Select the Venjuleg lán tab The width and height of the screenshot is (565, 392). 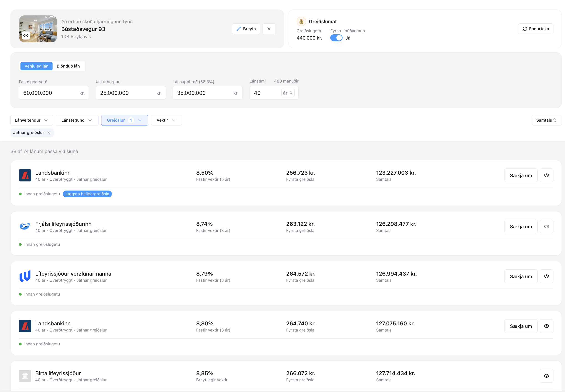click(37, 66)
